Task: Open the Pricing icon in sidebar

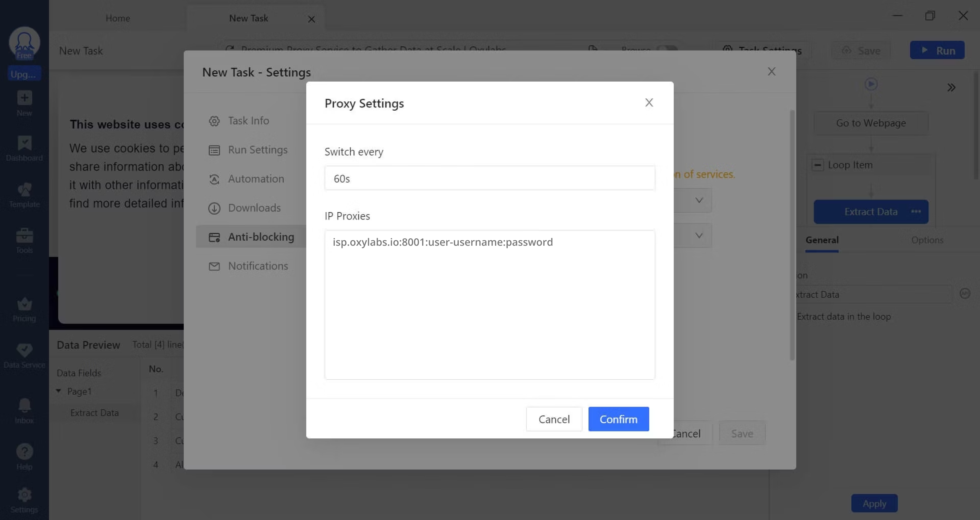Action: pos(24,304)
